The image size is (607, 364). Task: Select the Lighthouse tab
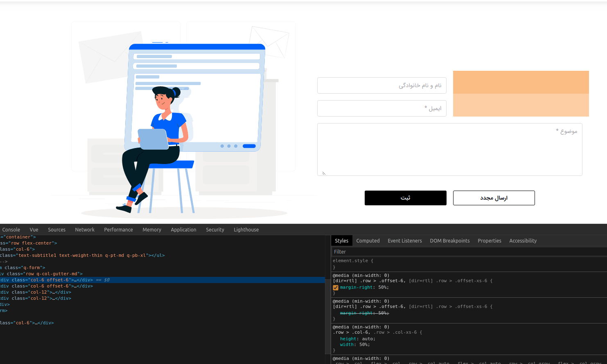(x=246, y=230)
